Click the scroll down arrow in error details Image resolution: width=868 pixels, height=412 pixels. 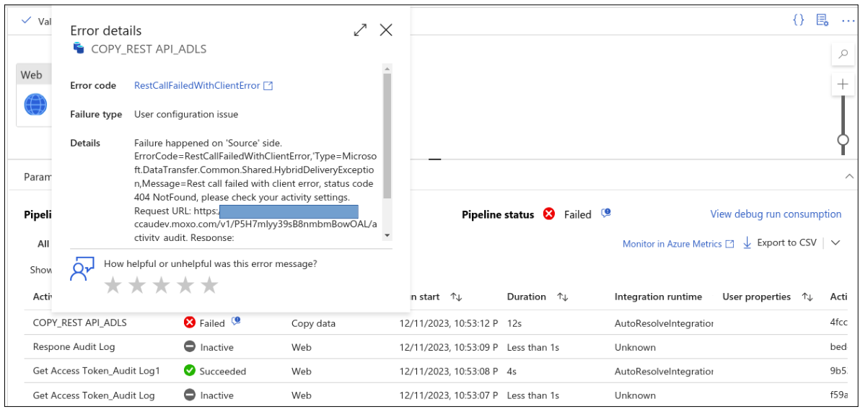(387, 235)
